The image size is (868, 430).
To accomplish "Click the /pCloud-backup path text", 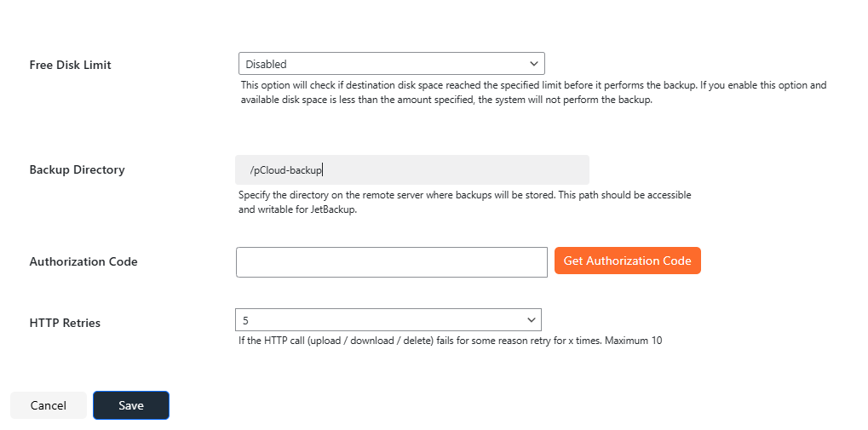I will (286, 170).
